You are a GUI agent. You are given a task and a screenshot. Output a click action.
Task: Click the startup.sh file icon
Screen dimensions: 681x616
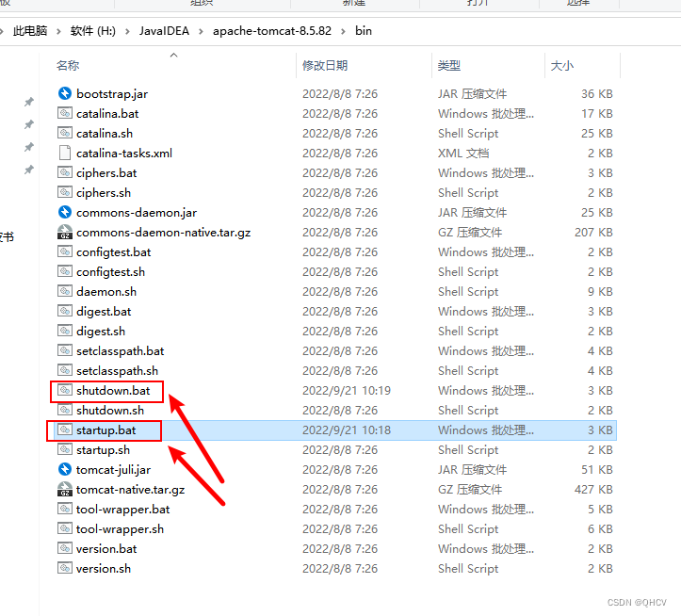click(x=65, y=449)
